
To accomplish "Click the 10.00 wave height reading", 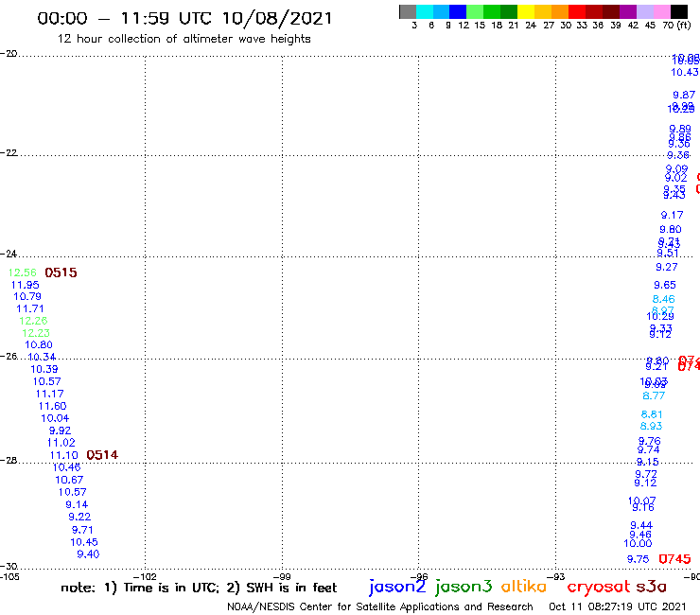I will click(x=638, y=543).
